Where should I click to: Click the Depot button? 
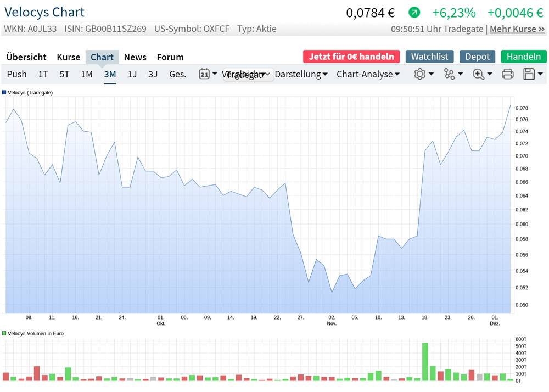(x=477, y=57)
